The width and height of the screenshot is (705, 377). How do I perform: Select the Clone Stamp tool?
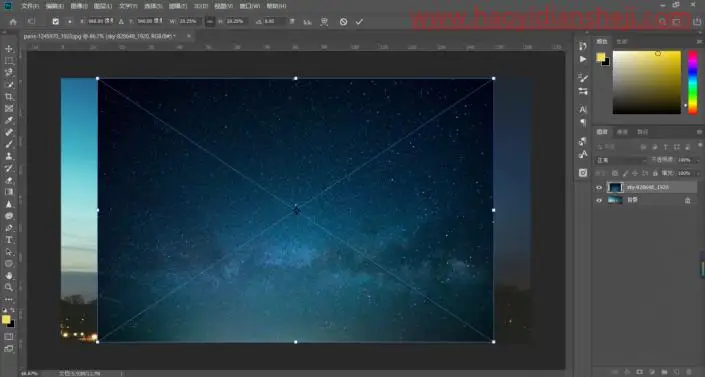[x=9, y=156]
